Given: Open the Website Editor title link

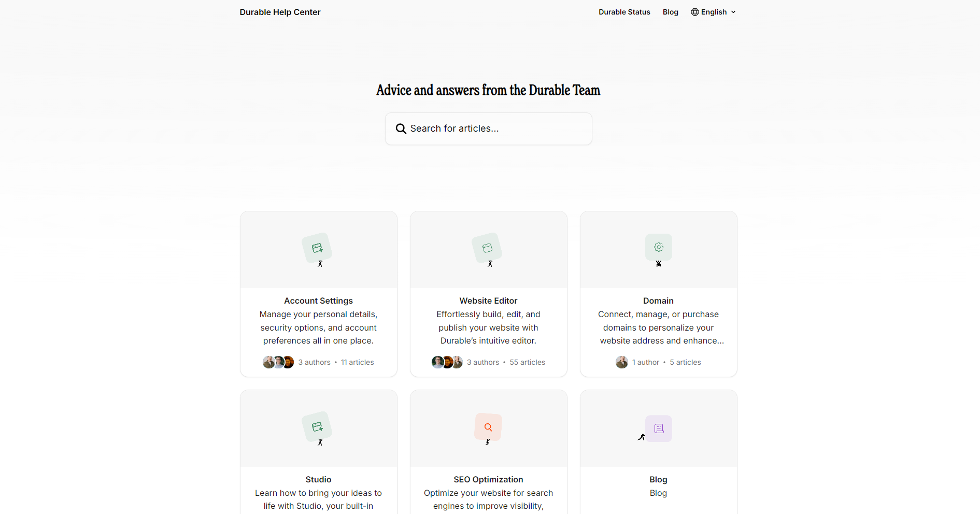Looking at the screenshot, I should (488, 301).
